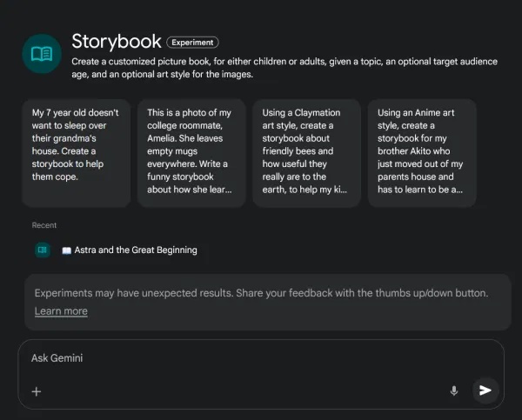Click the Storybook title heading
The image size is (522, 420).
tap(117, 41)
